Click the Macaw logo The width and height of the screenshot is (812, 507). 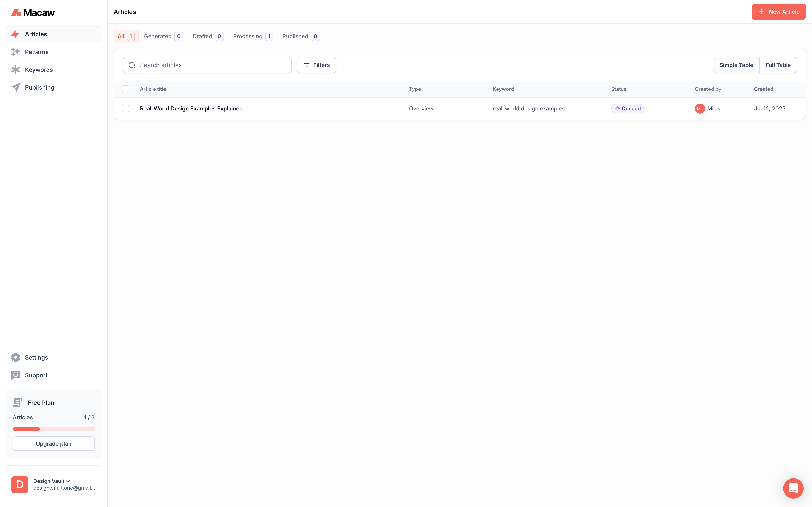point(33,13)
